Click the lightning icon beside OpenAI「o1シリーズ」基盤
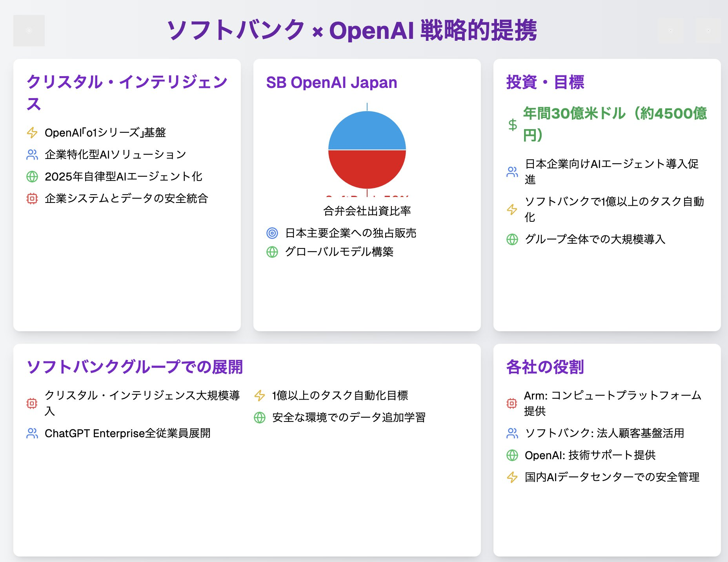The width and height of the screenshot is (728, 562). [32, 132]
